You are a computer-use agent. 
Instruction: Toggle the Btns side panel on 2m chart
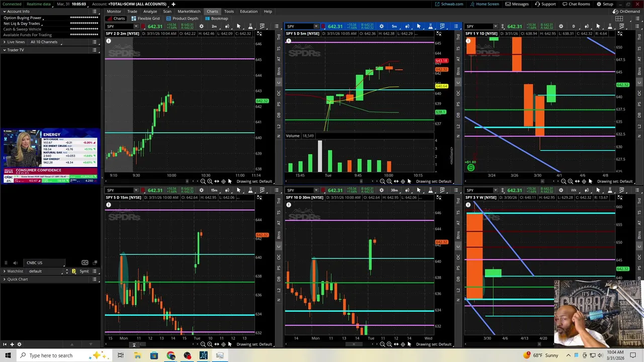tap(279, 71)
